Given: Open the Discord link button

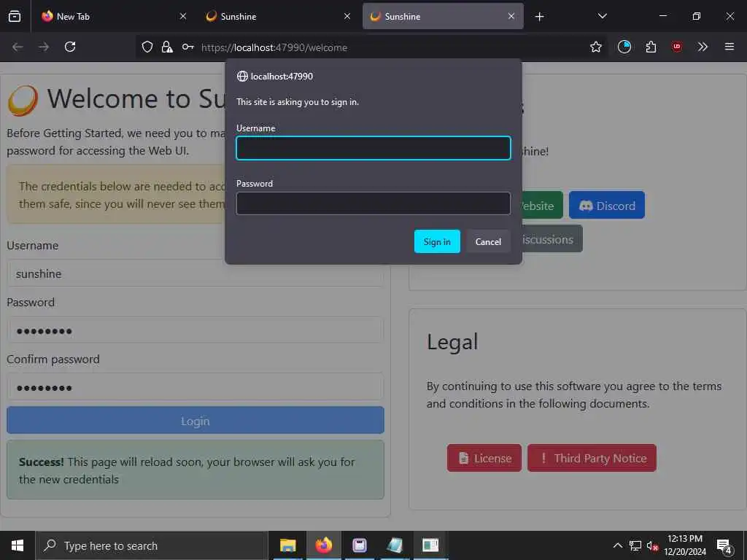Looking at the screenshot, I should 606,205.
